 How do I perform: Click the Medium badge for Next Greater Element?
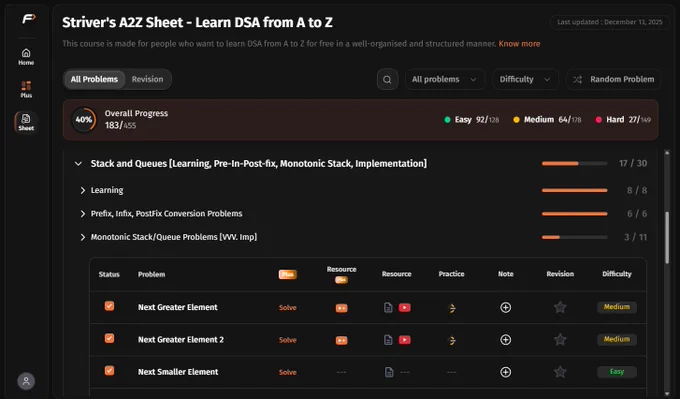[617, 307]
